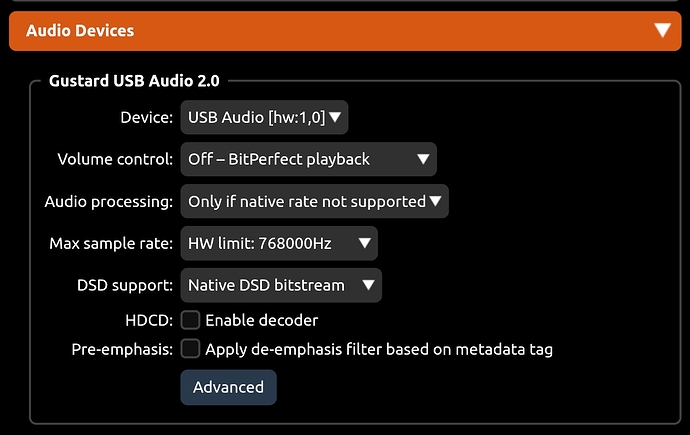Open the Volume control BitPerfect playback dropdown
The width and height of the screenshot is (690, 435).
tap(308, 159)
